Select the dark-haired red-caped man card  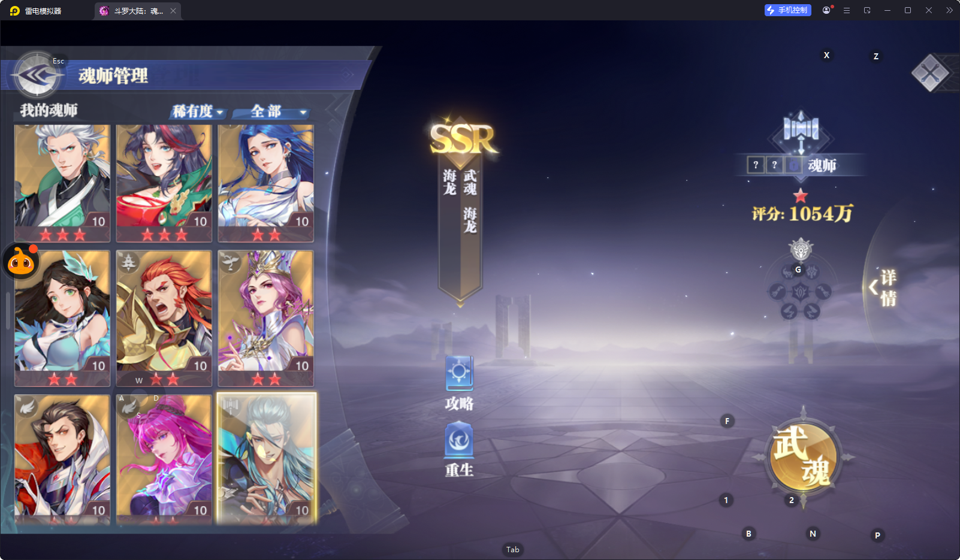pyautogui.click(x=62, y=459)
